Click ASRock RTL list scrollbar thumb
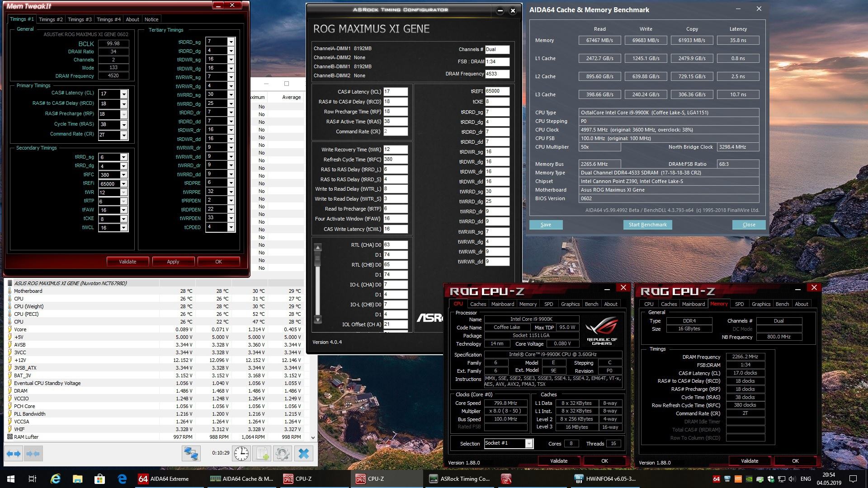 pyautogui.click(x=318, y=259)
